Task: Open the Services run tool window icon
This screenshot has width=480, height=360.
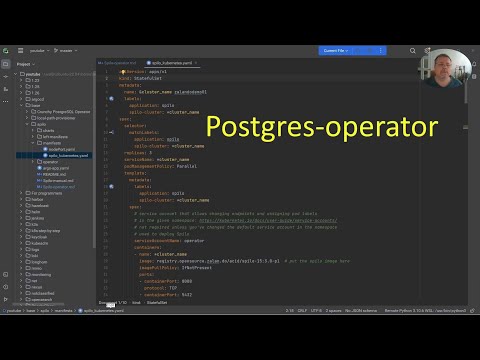Action: [6, 299]
